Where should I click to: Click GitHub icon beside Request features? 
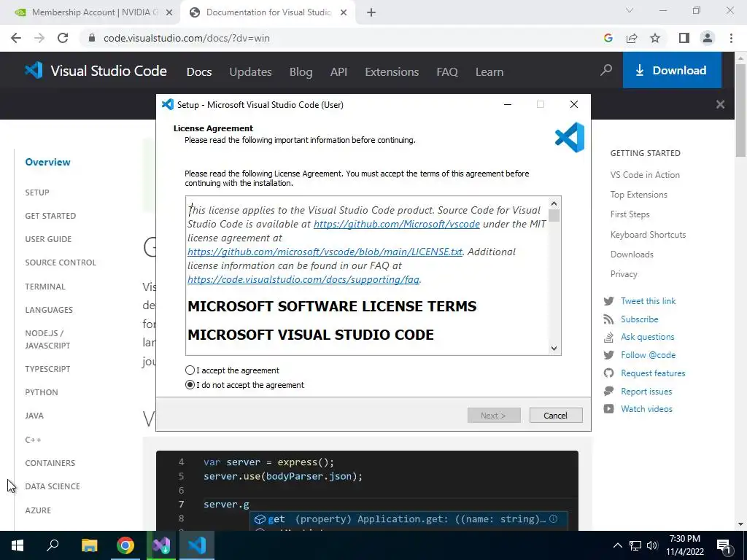point(609,373)
